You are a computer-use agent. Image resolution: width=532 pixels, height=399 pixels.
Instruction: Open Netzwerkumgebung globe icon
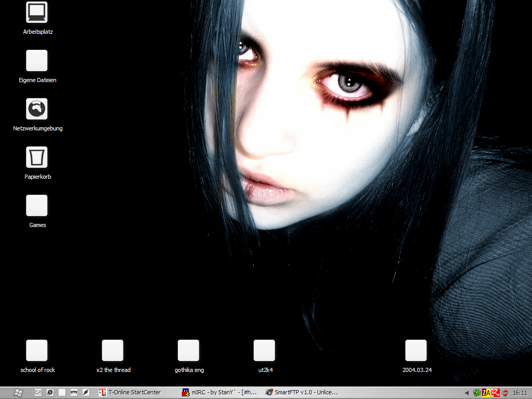click(x=37, y=109)
